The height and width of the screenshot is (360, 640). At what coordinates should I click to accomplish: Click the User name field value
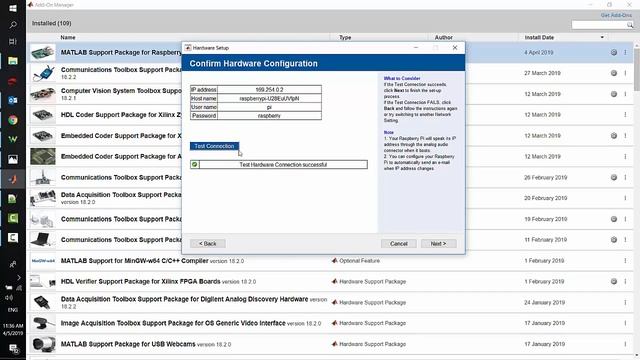pos(269,107)
